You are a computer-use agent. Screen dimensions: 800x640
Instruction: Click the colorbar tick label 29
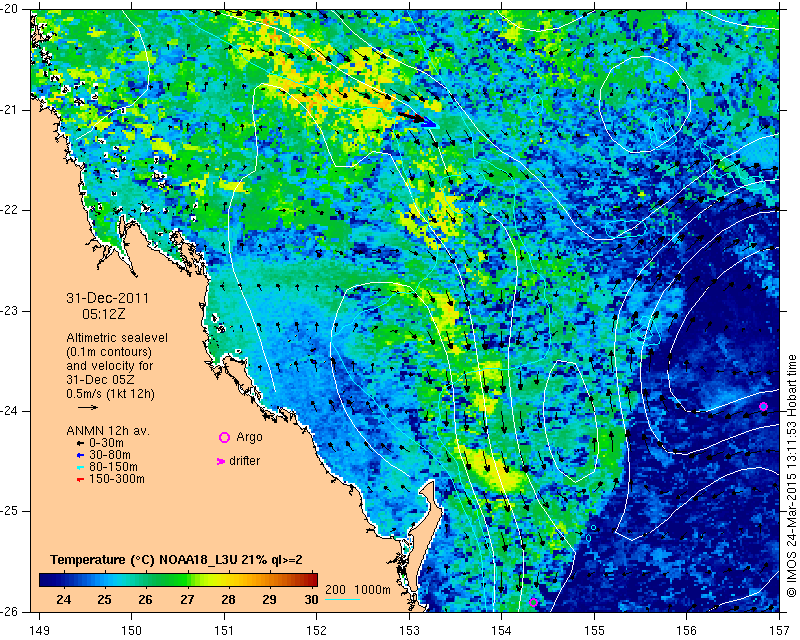coord(269,599)
